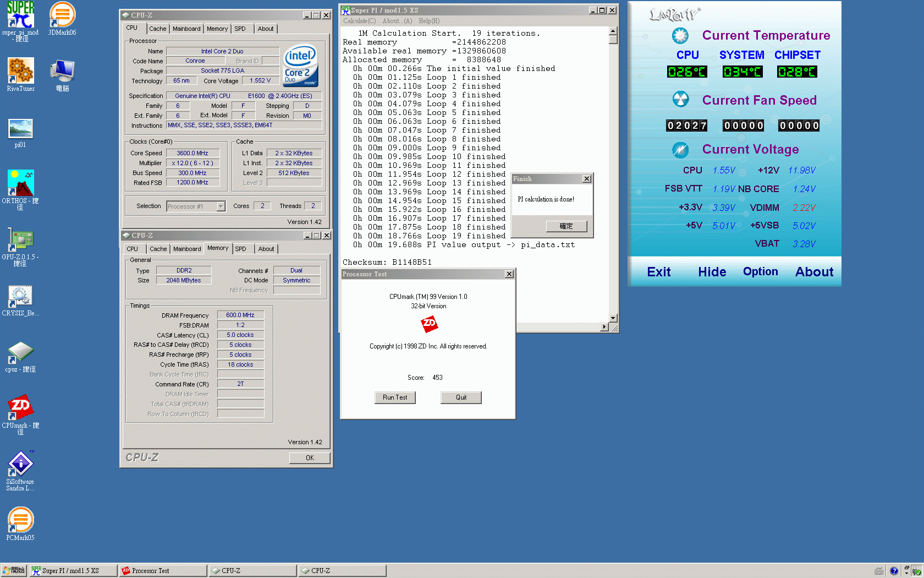The width and height of the screenshot is (924, 578).
Task: Switch to Processor Test taskbar button
Action: coord(163,571)
